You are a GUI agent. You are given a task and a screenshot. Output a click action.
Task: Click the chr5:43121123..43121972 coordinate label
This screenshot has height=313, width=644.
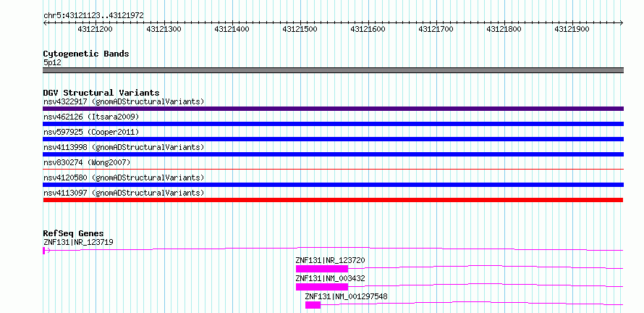pos(93,16)
